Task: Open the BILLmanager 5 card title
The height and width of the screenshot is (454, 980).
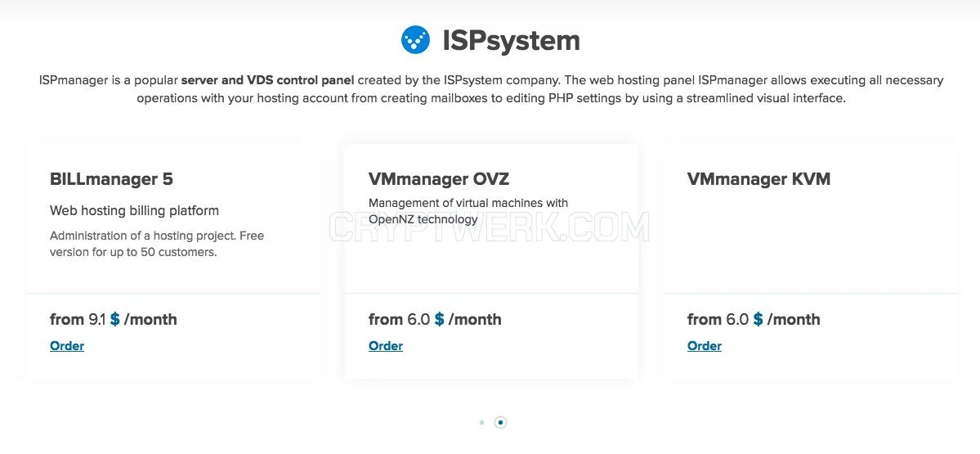Action: pyautogui.click(x=111, y=179)
